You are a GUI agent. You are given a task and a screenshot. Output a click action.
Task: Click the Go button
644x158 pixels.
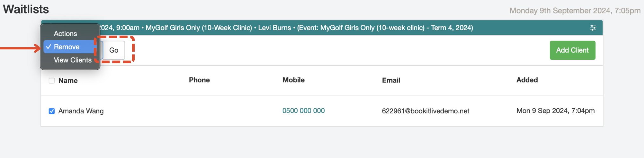(x=114, y=50)
